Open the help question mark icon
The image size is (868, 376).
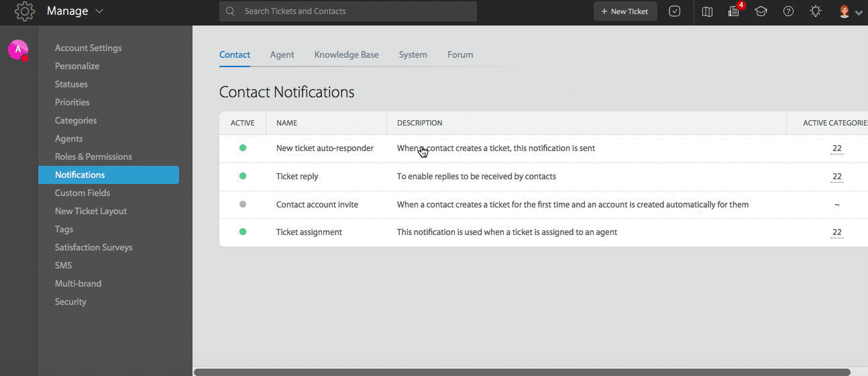click(x=788, y=11)
